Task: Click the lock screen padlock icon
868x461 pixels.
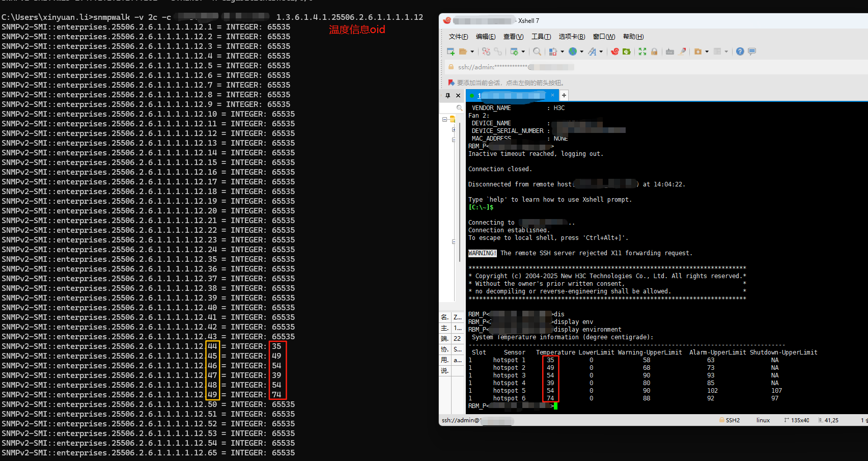Action: pos(654,51)
